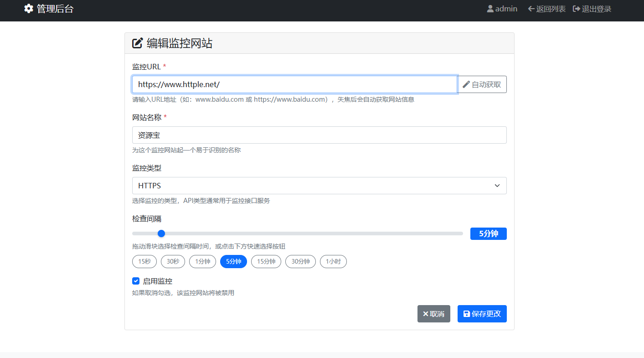The width and height of the screenshot is (644, 358).
Task: Select the 15秒 interval option
Action: pos(144,261)
